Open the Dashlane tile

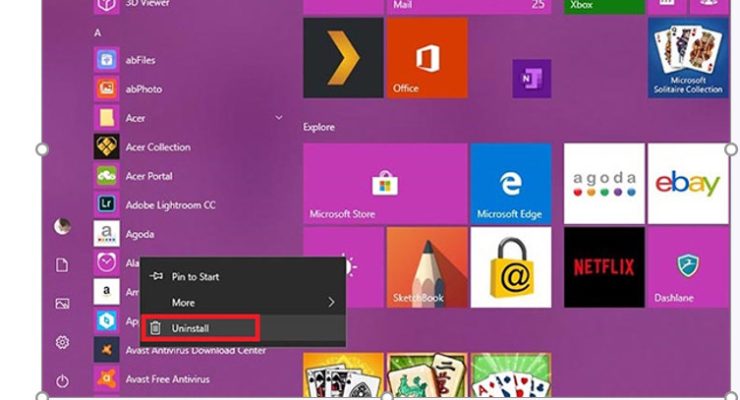689,267
